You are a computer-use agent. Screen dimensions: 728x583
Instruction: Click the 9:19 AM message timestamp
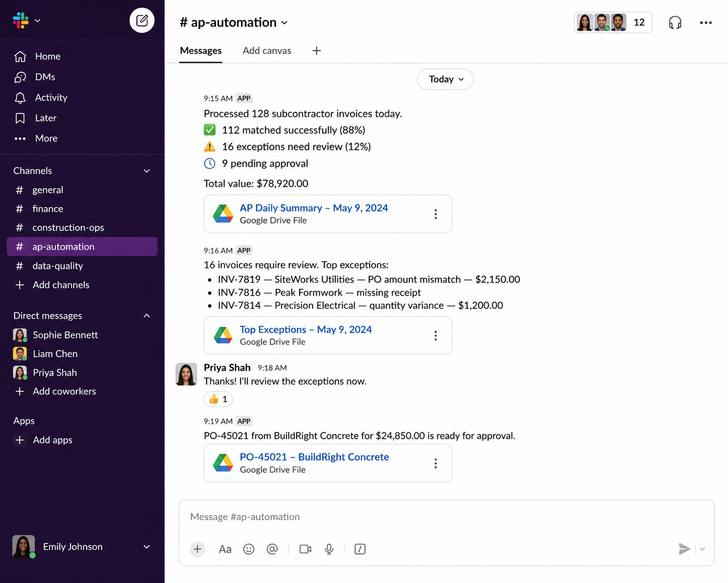[218, 421]
